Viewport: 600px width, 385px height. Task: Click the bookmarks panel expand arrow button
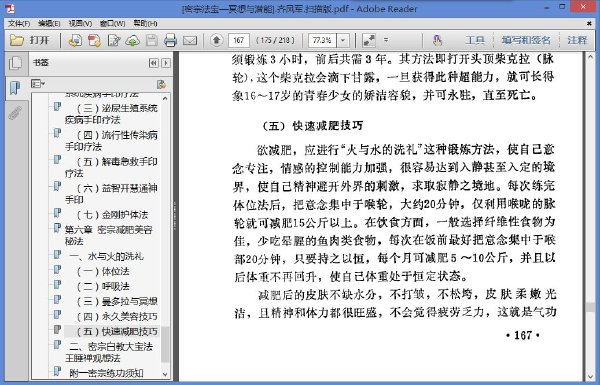pyautogui.click(x=166, y=63)
